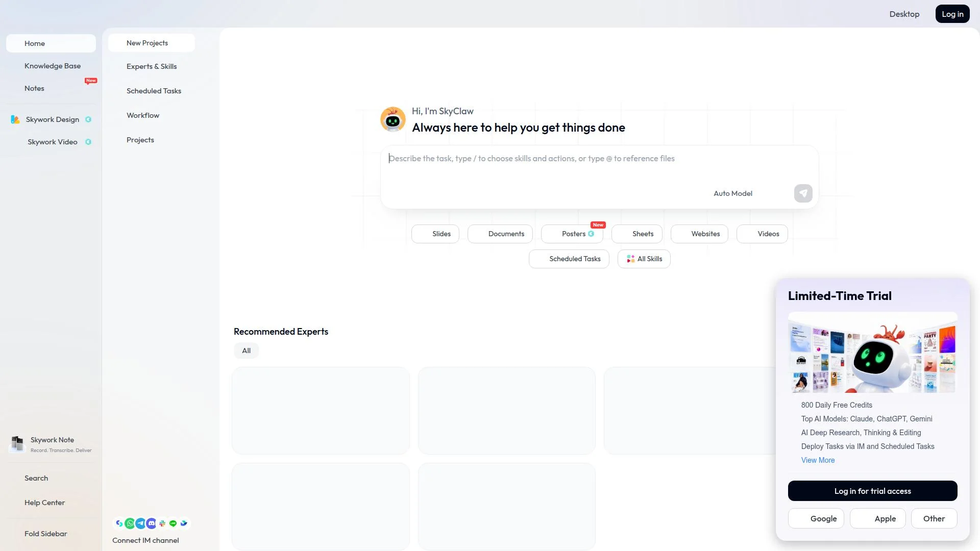Send the task with the paper-plane button
This screenshot has width=980, height=551.
coord(803,193)
